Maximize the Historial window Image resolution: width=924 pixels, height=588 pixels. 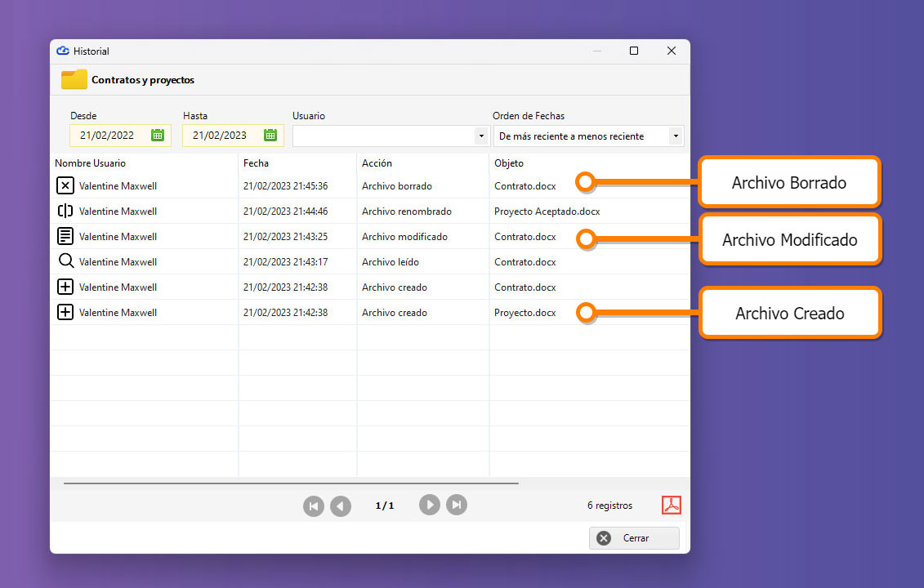click(634, 51)
